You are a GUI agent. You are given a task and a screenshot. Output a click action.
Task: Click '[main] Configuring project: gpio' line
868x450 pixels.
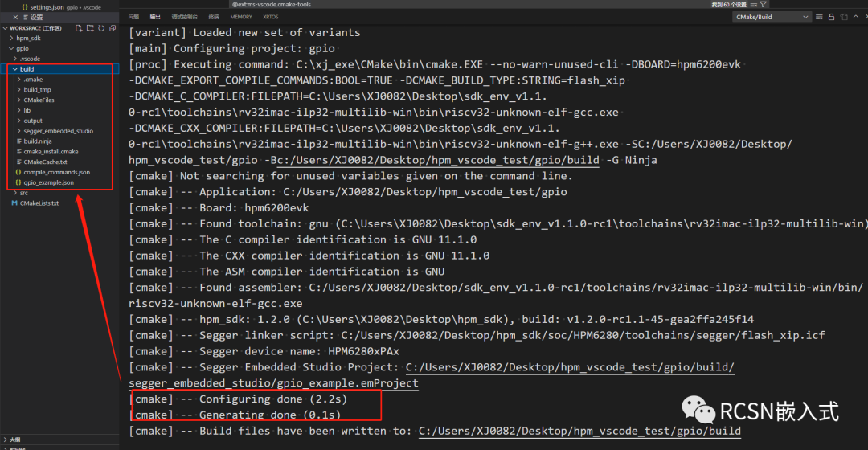point(231,48)
